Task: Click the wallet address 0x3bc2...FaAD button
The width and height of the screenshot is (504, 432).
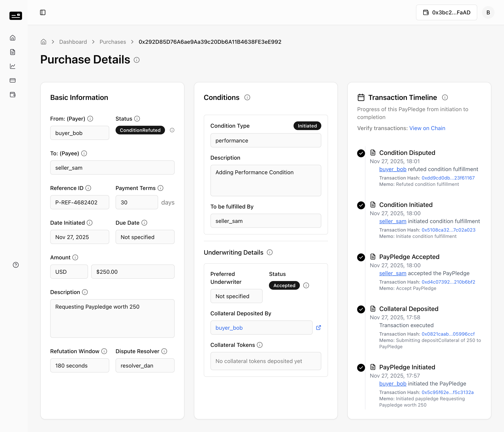Action: click(446, 12)
